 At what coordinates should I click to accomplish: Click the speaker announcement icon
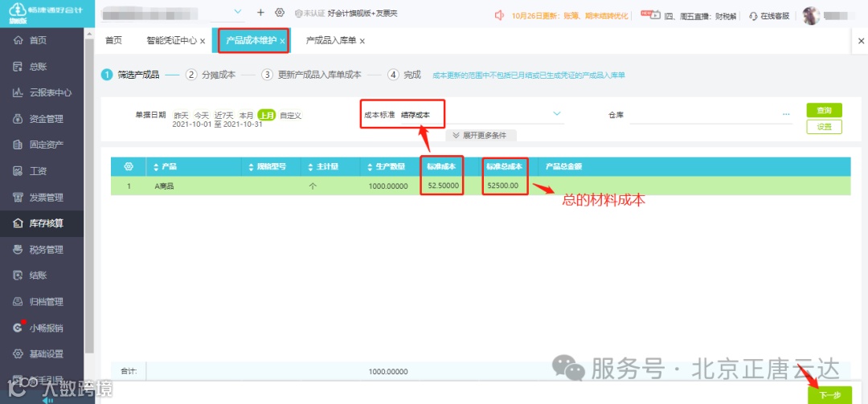point(500,15)
